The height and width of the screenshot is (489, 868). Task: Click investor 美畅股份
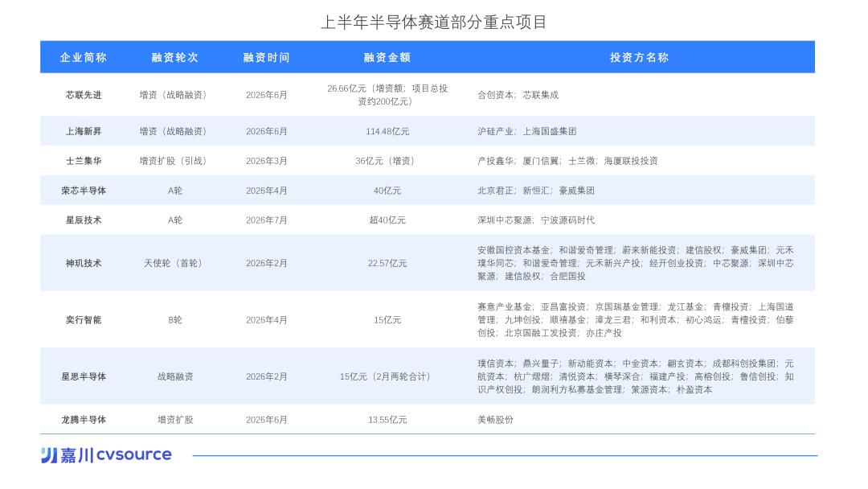pos(495,420)
